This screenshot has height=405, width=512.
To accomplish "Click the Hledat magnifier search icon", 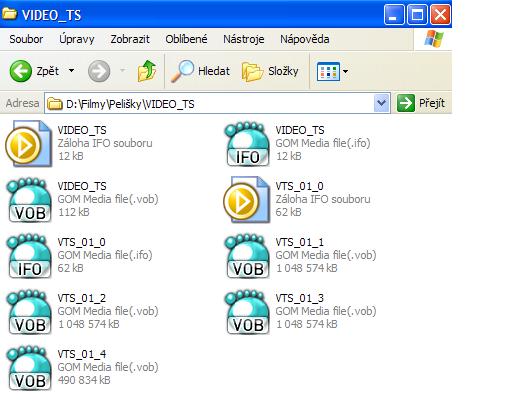I will [x=182, y=71].
